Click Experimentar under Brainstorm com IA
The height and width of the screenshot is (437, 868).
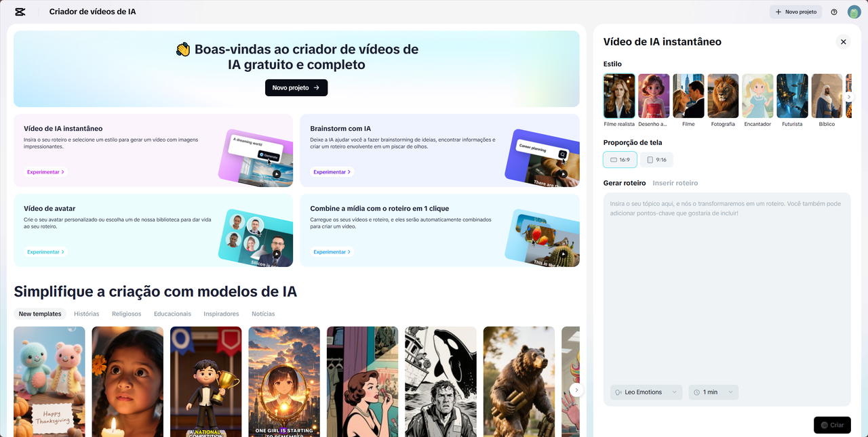click(x=332, y=171)
